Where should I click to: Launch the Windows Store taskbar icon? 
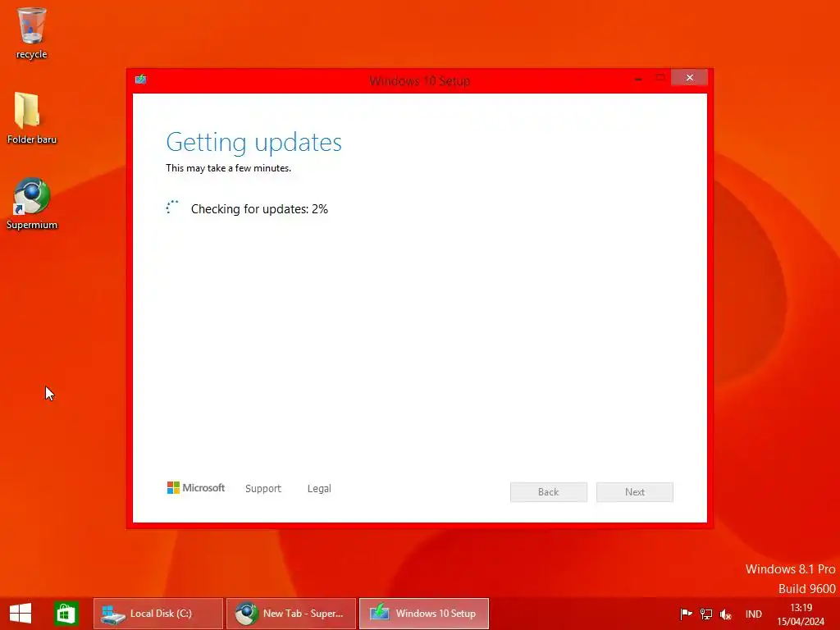(x=66, y=614)
